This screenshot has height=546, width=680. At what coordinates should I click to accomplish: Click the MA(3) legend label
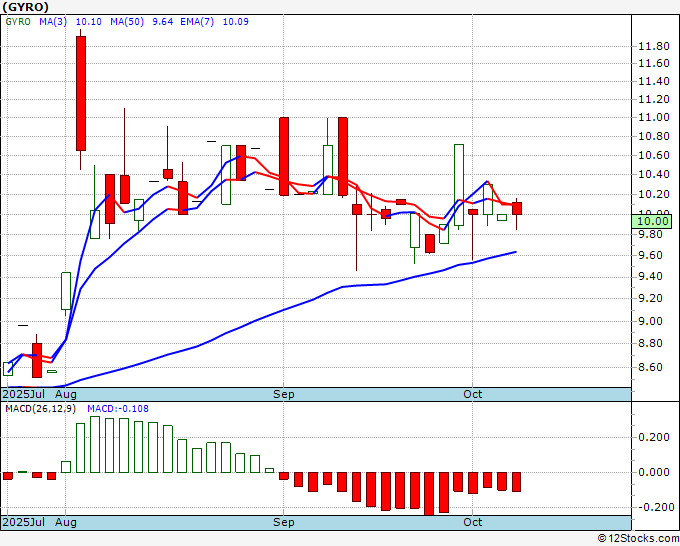point(53,22)
